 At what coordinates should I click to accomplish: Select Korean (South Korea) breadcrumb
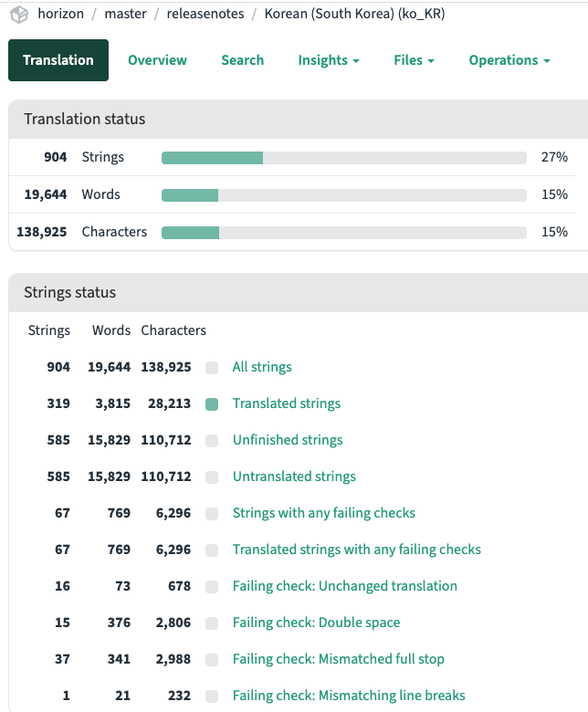coord(354,16)
